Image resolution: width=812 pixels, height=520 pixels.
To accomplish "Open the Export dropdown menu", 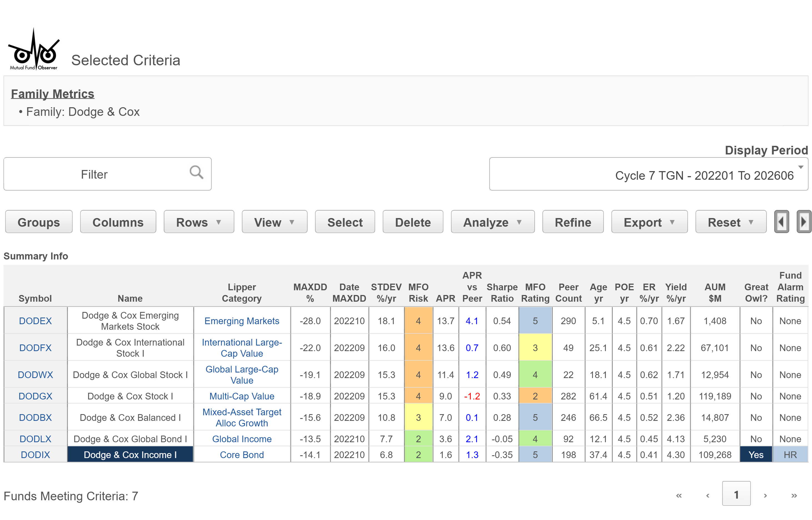I will [x=649, y=222].
